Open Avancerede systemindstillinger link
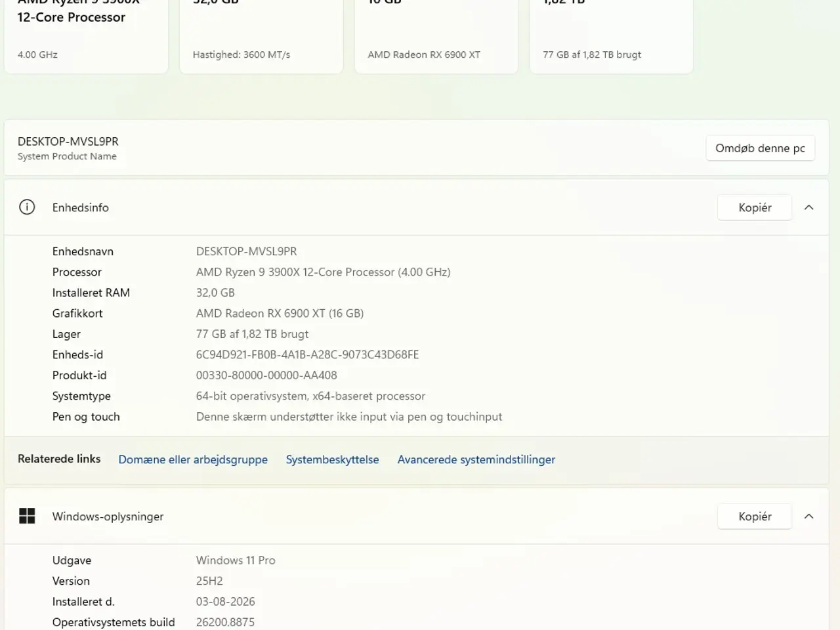 [x=476, y=459]
